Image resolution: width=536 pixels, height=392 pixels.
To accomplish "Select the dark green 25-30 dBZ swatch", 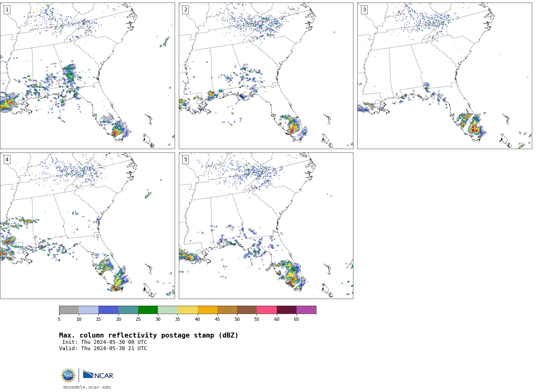I will (x=148, y=310).
